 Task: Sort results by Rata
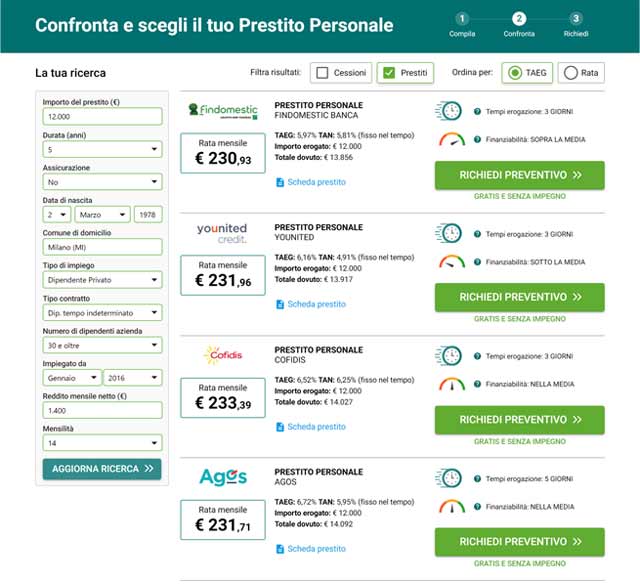tap(570, 73)
